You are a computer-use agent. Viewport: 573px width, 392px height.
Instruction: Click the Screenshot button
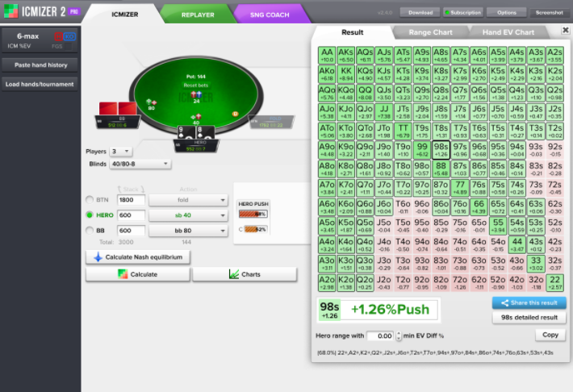pos(550,12)
